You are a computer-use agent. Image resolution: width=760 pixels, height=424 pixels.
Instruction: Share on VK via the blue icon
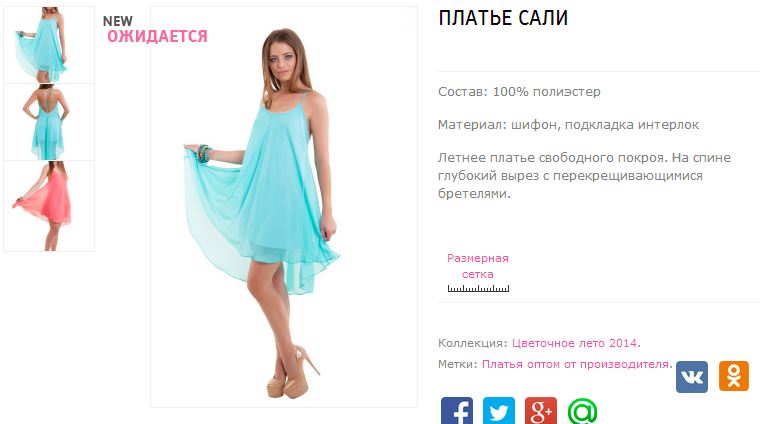point(692,377)
